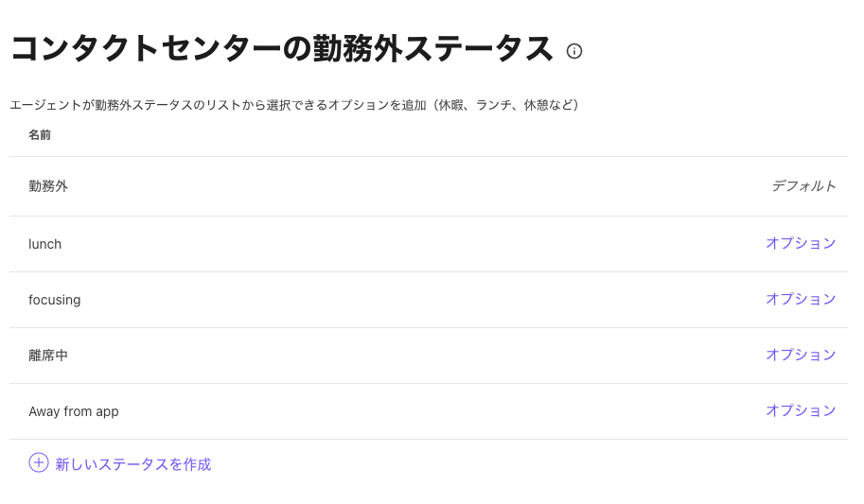Open オプション for the lunch status
The width and height of the screenshot is (864, 504).
click(801, 243)
